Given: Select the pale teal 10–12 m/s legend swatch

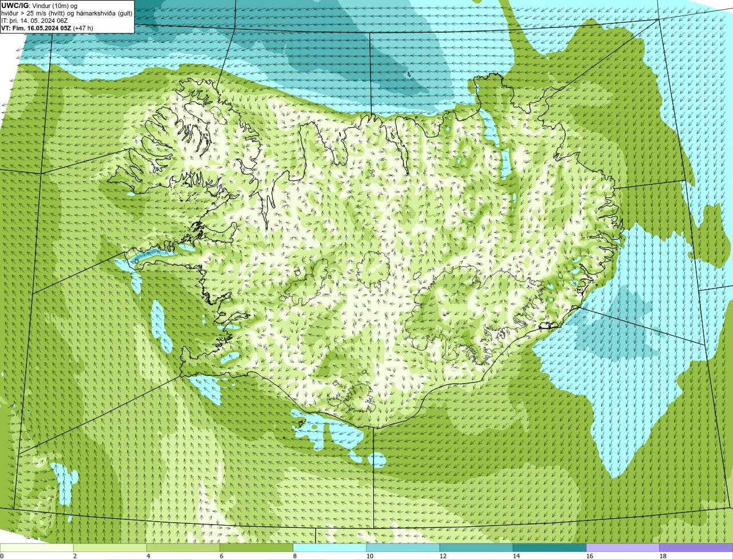Looking at the screenshot, I should [403, 547].
